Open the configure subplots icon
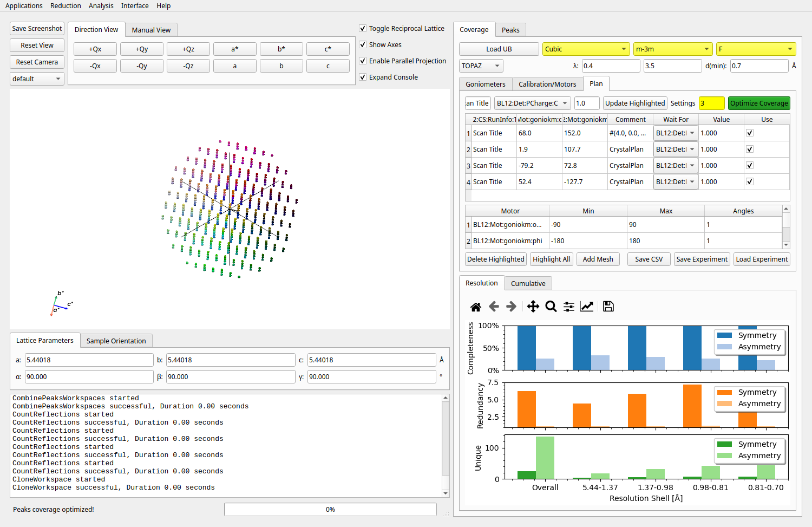This screenshot has width=812, height=527. (x=569, y=307)
